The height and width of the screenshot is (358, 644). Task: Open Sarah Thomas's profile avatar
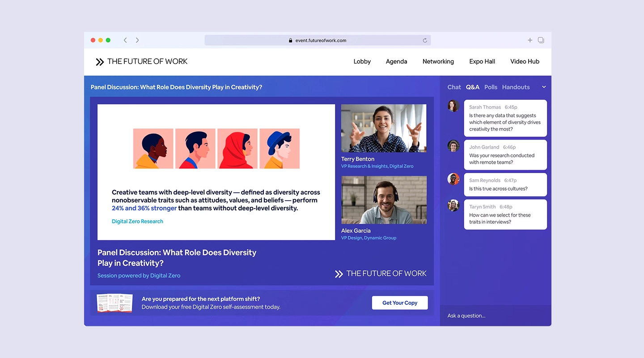tap(453, 106)
